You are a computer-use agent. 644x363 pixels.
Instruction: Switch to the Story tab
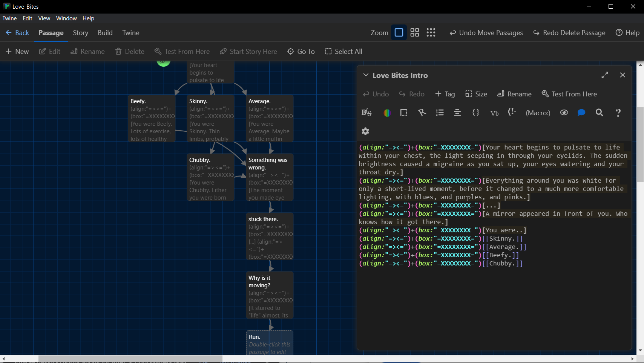80,33
